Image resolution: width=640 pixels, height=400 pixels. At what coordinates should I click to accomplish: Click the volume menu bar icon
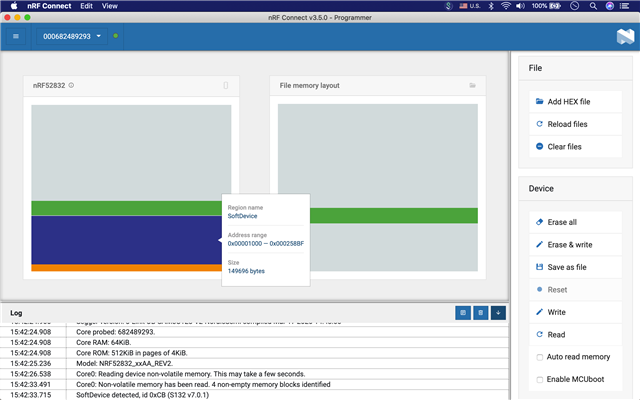click(520, 6)
